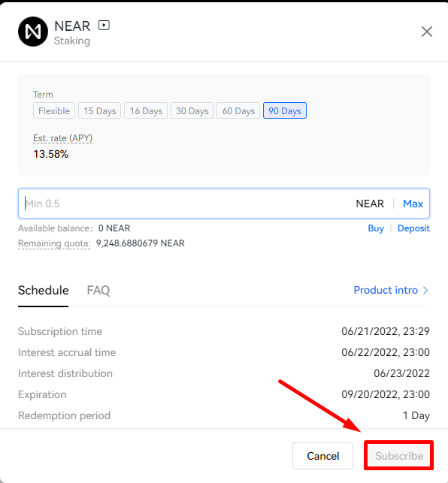Switch to the Schedule tab

43,290
